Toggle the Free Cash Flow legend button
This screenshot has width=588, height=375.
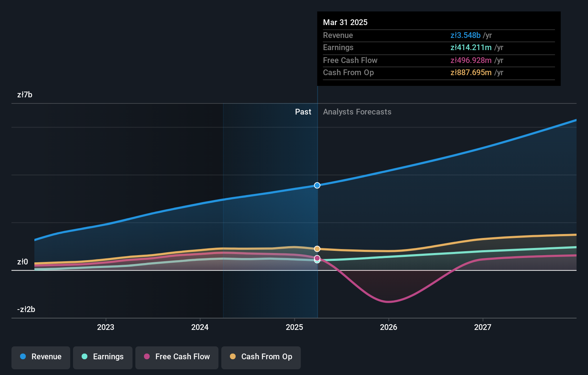tap(177, 357)
